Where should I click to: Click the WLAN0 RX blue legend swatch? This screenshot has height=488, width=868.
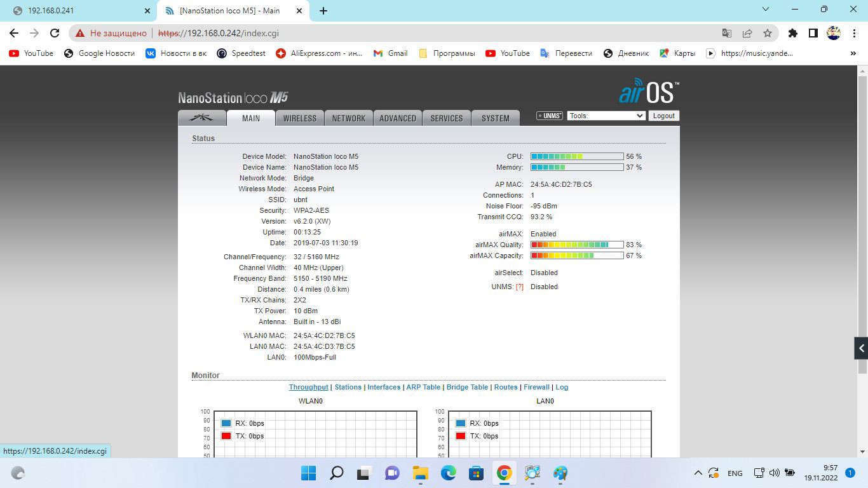coord(226,423)
